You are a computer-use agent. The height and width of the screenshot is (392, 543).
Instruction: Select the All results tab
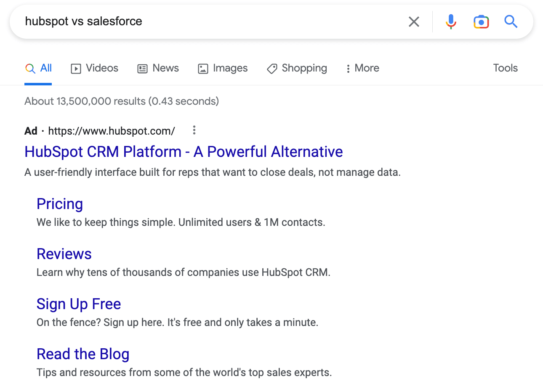coord(38,68)
